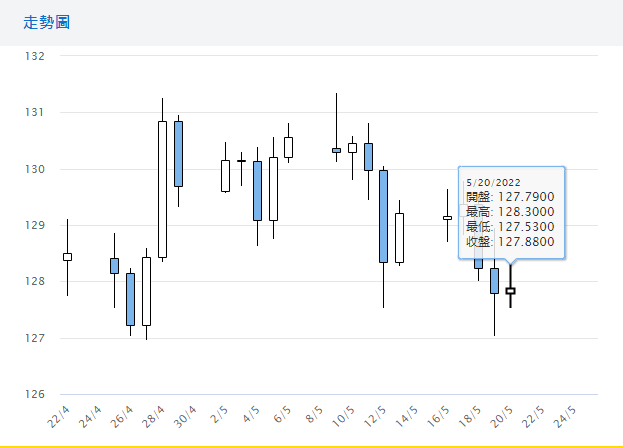Select the white candlestick at 10/5
This screenshot has height=447, width=623.
click(352, 148)
